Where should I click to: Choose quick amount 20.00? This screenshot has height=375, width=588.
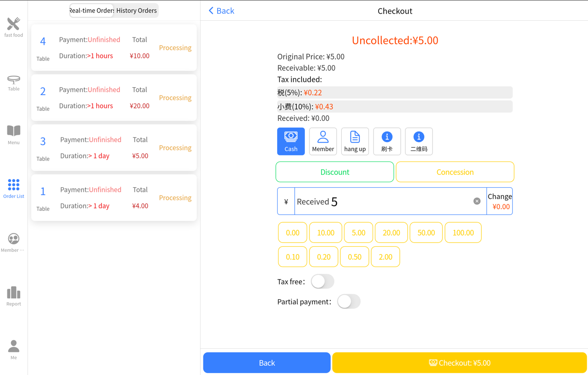(391, 232)
